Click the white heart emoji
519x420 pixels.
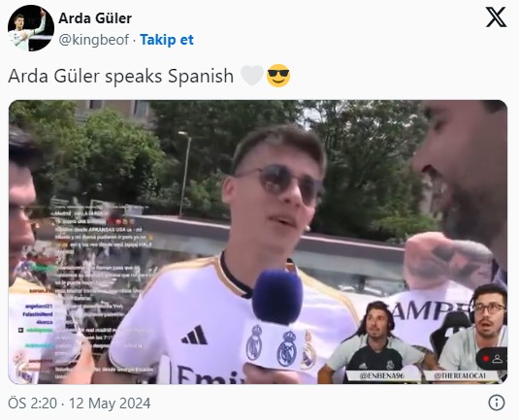(252, 76)
